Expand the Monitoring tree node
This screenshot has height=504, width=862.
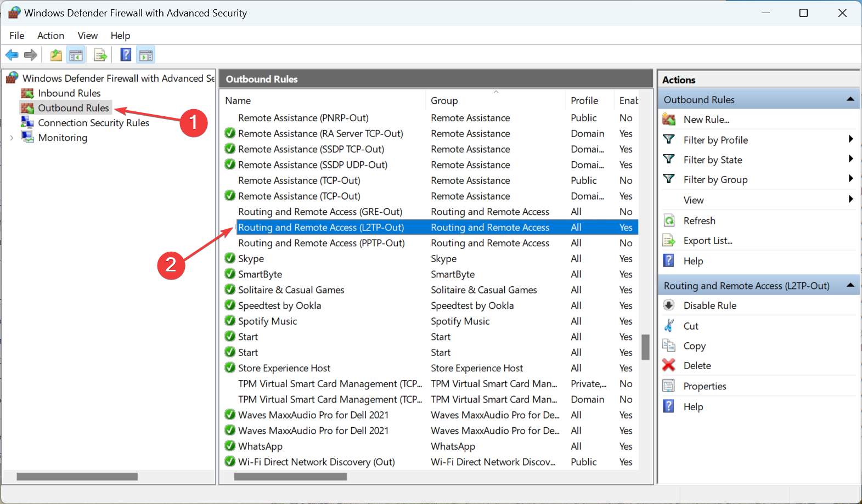click(12, 138)
